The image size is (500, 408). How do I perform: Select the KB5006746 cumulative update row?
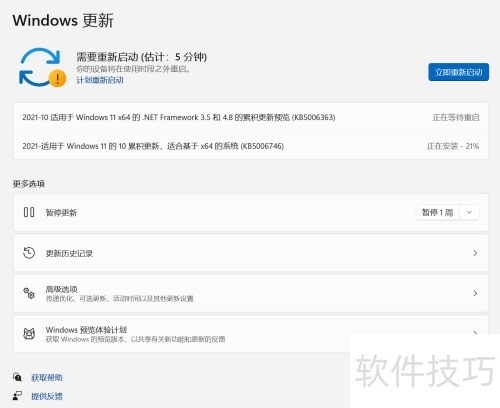(251, 146)
